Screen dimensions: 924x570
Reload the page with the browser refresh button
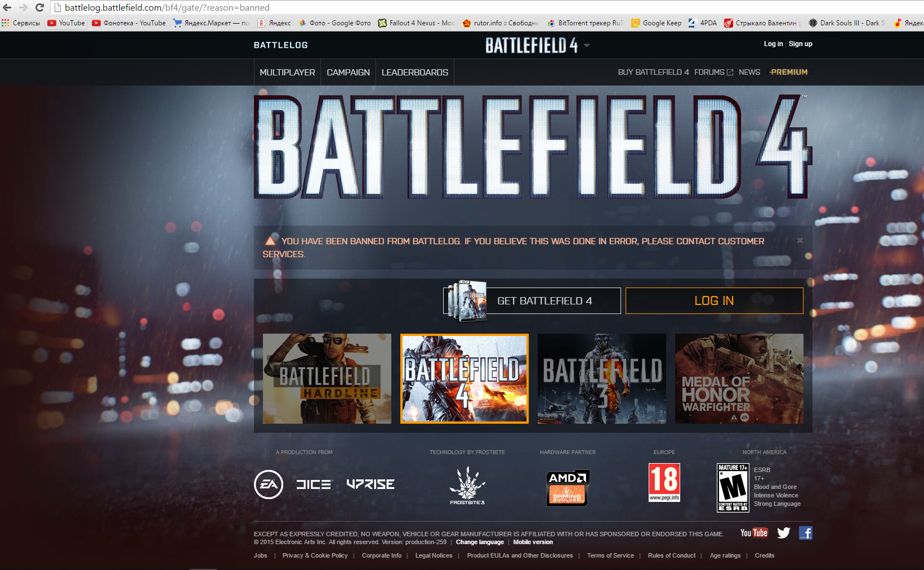(39, 8)
